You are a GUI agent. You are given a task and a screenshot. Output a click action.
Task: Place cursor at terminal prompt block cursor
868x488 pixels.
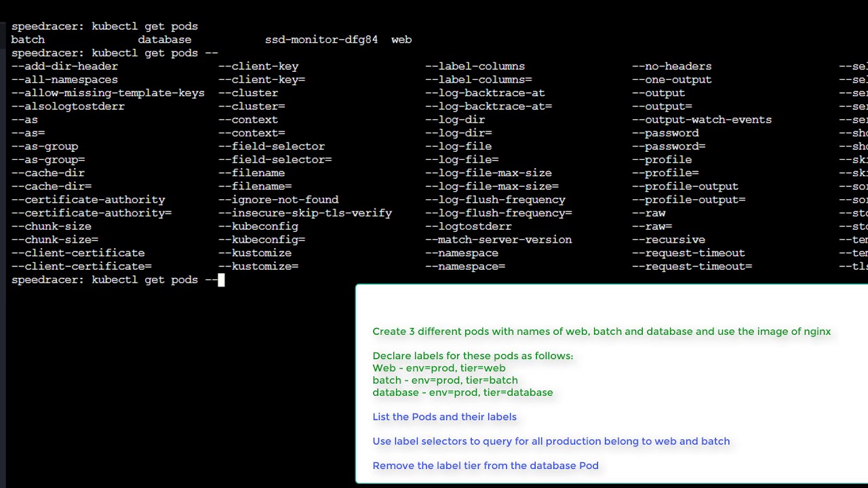tap(221, 280)
